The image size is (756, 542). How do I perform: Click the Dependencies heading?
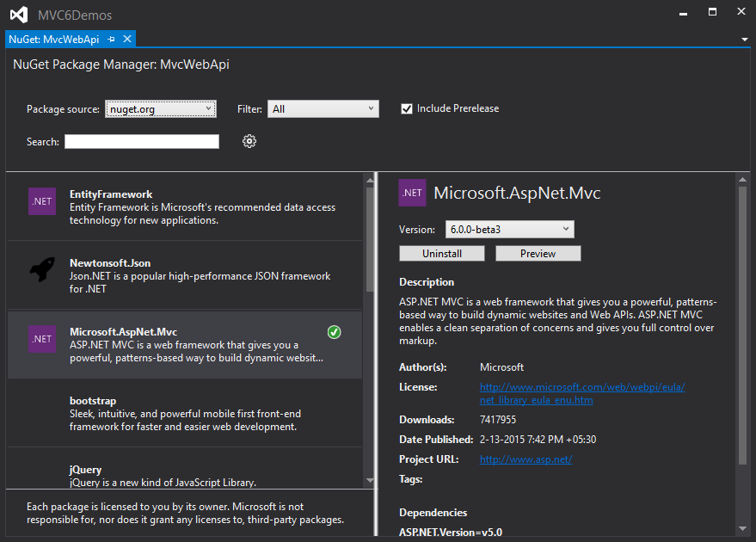[x=433, y=513]
